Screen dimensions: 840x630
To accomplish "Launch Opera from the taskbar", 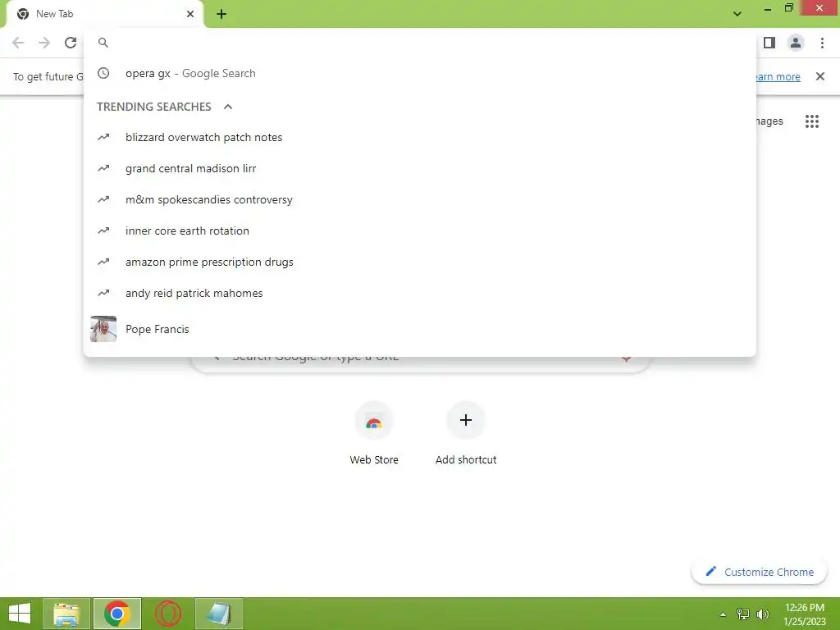I will 168,614.
